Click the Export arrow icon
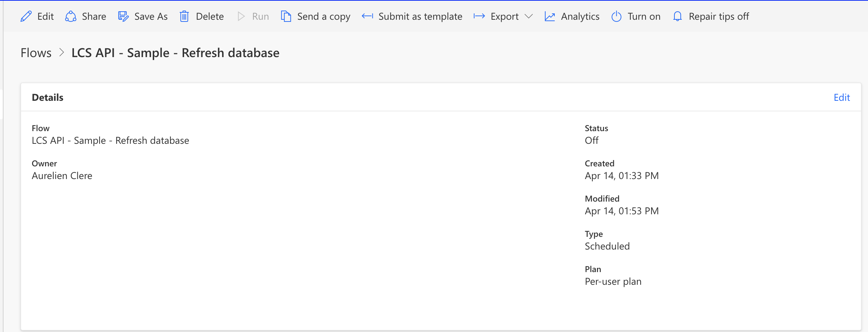This screenshot has height=332, width=868. pyautogui.click(x=479, y=16)
